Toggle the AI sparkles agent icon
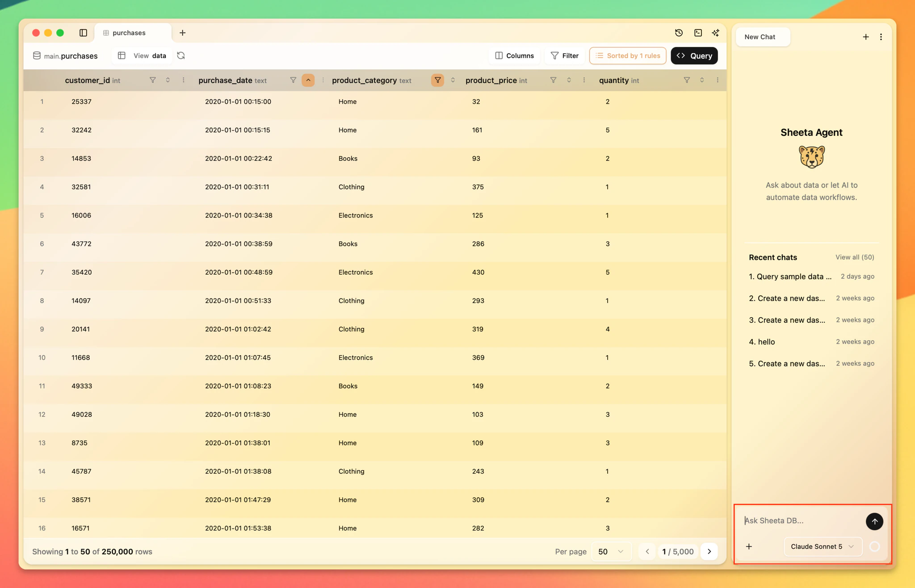915x588 pixels. pos(716,33)
